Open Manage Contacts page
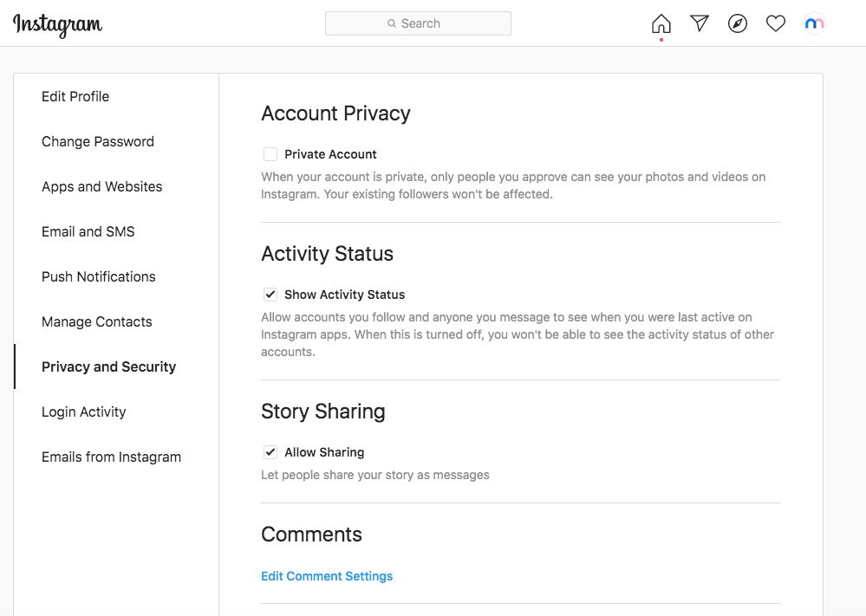 click(96, 321)
